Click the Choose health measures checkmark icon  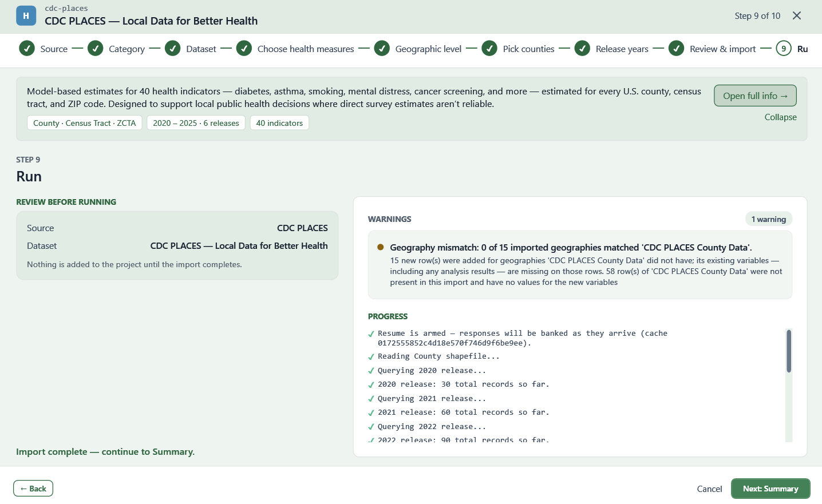click(244, 49)
